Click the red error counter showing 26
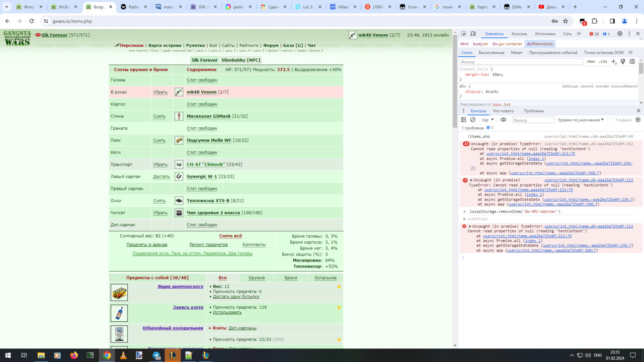Image resolution: width=644 pixels, height=362 pixels. pyautogui.click(x=594, y=34)
